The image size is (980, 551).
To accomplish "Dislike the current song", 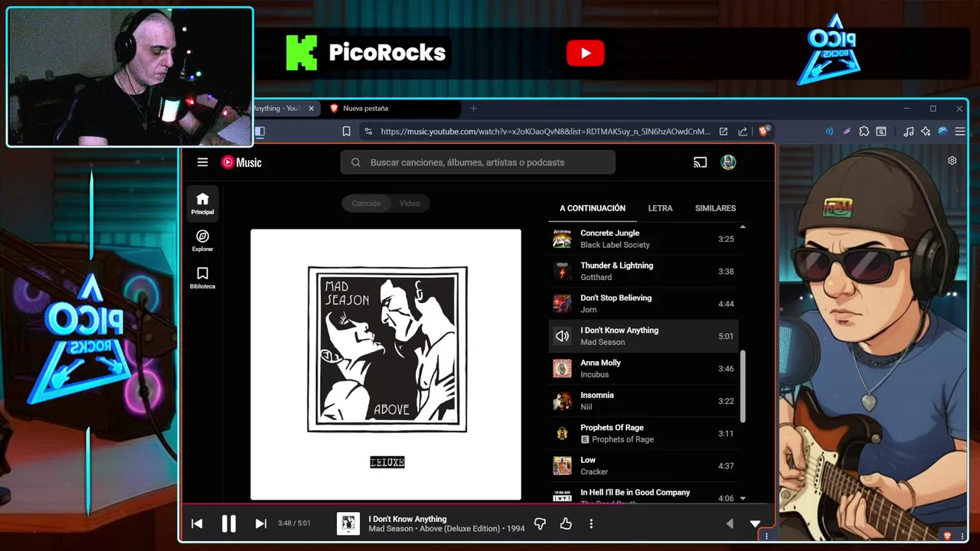I will coord(540,523).
